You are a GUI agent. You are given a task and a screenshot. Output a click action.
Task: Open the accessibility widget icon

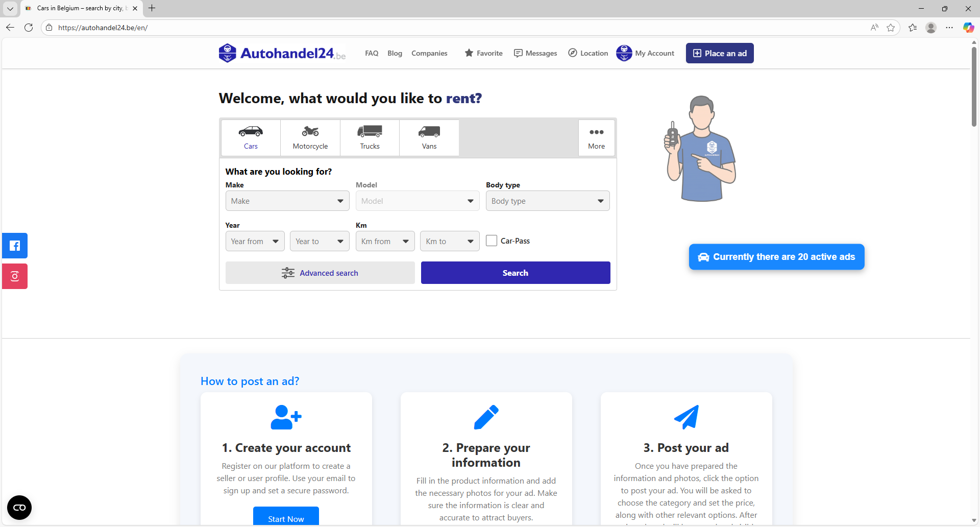19,508
